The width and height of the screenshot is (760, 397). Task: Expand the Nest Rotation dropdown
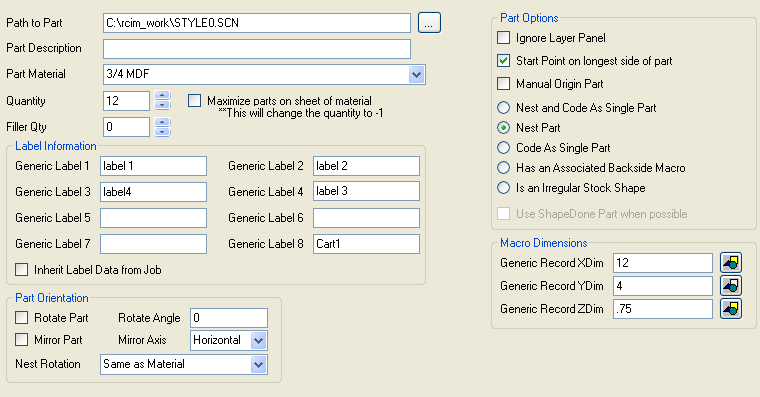(259, 365)
